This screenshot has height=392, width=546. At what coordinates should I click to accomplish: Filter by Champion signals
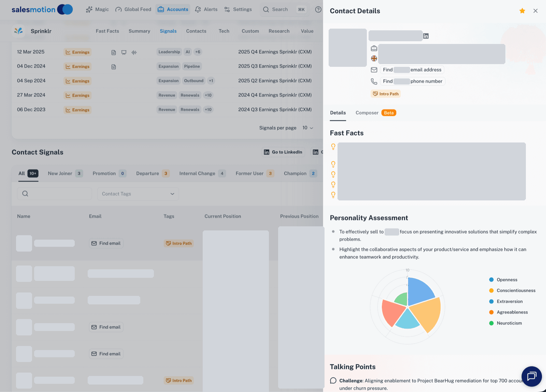click(x=300, y=174)
